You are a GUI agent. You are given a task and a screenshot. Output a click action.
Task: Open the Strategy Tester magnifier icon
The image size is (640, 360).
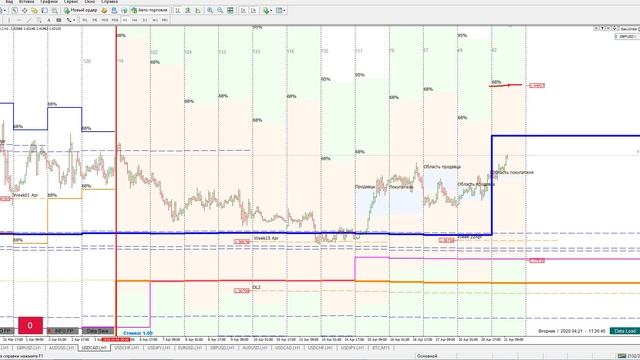click(54, 11)
